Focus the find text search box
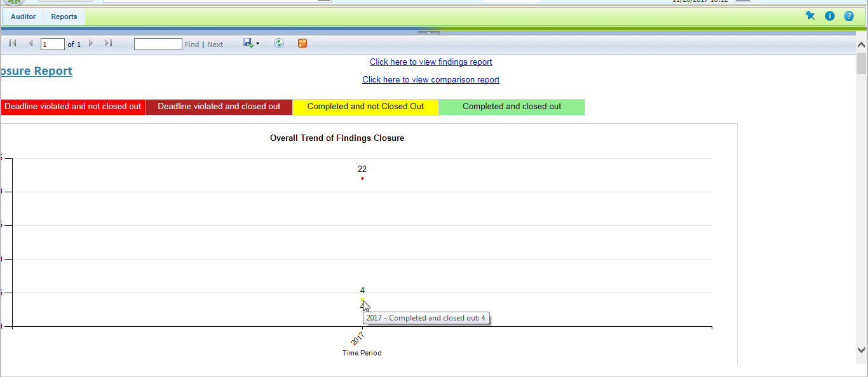868x377 pixels. (158, 44)
